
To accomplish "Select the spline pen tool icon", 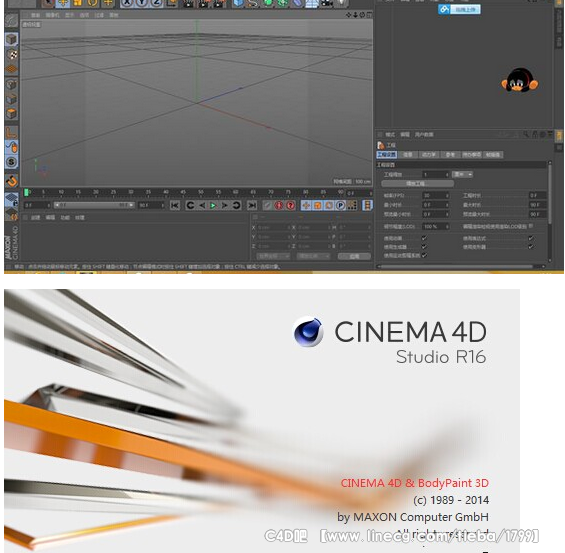I will point(253,3).
